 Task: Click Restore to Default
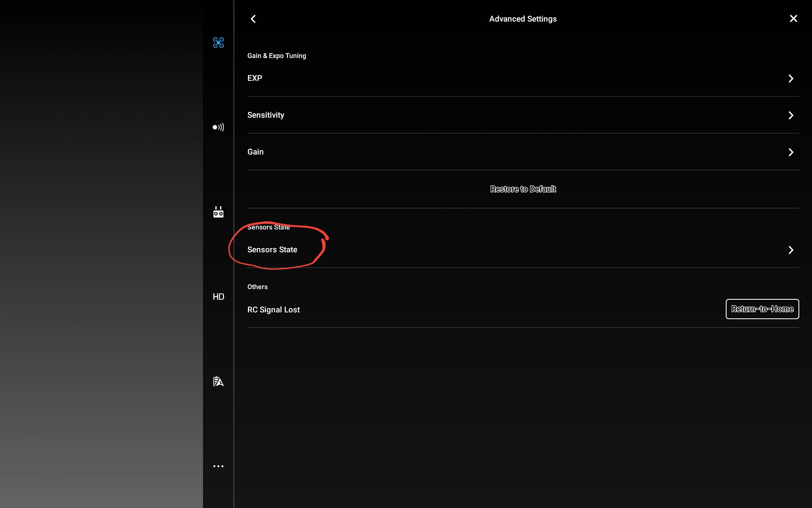[523, 189]
